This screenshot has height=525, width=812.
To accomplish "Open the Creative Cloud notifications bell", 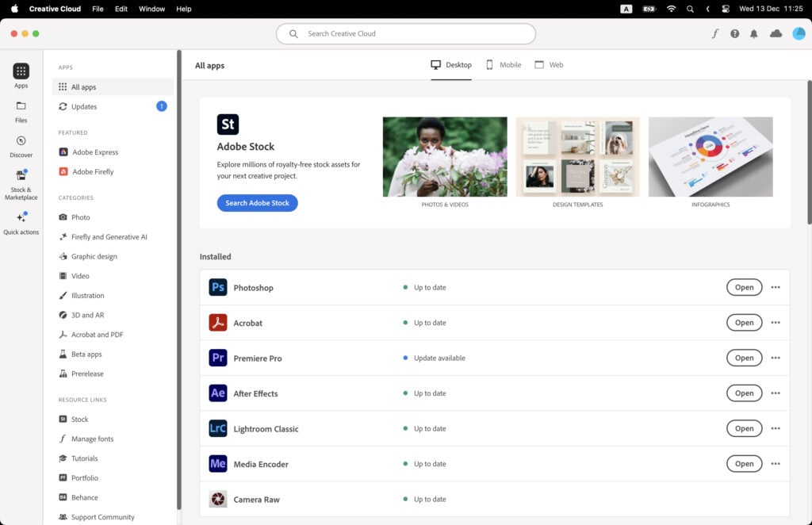I will [x=753, y=33].
